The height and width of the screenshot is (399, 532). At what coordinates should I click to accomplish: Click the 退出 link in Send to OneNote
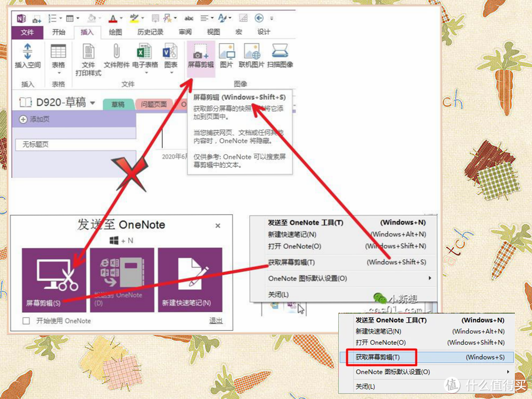(x=216, y=321)
